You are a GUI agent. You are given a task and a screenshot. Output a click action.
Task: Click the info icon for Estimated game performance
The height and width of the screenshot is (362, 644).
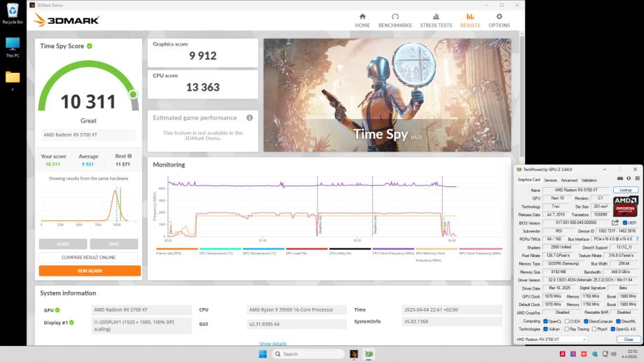pyautogui.click(x=249, y=118)
